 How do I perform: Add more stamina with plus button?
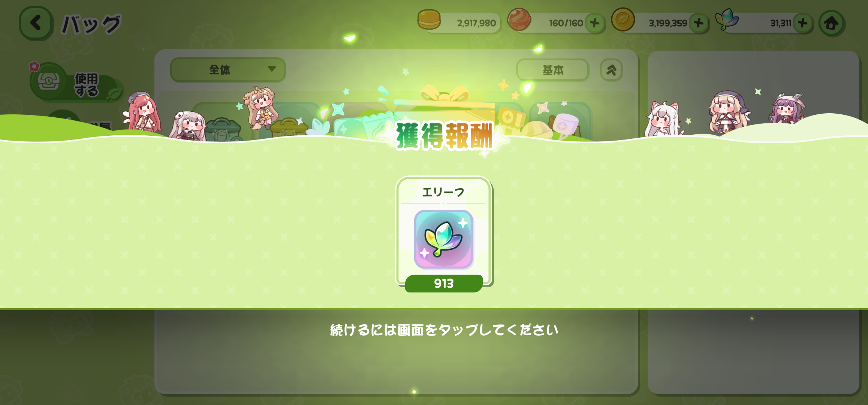pos(595,23)
